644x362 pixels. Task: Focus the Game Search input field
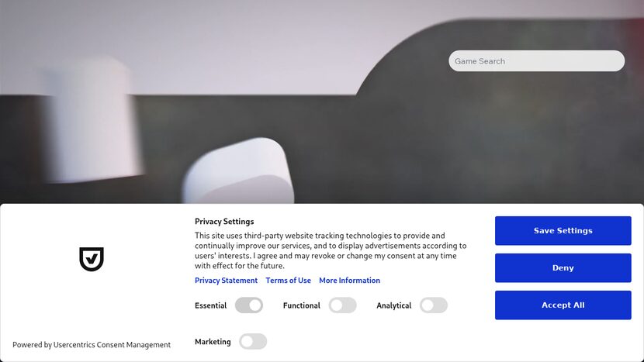(536, 60)
